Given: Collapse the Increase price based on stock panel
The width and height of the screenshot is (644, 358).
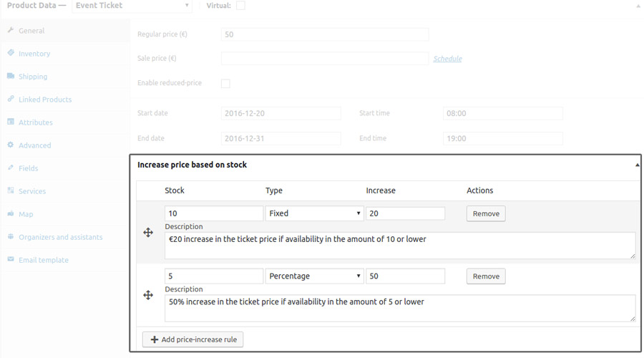Looking at the screenshot, I should click(637, 165).
